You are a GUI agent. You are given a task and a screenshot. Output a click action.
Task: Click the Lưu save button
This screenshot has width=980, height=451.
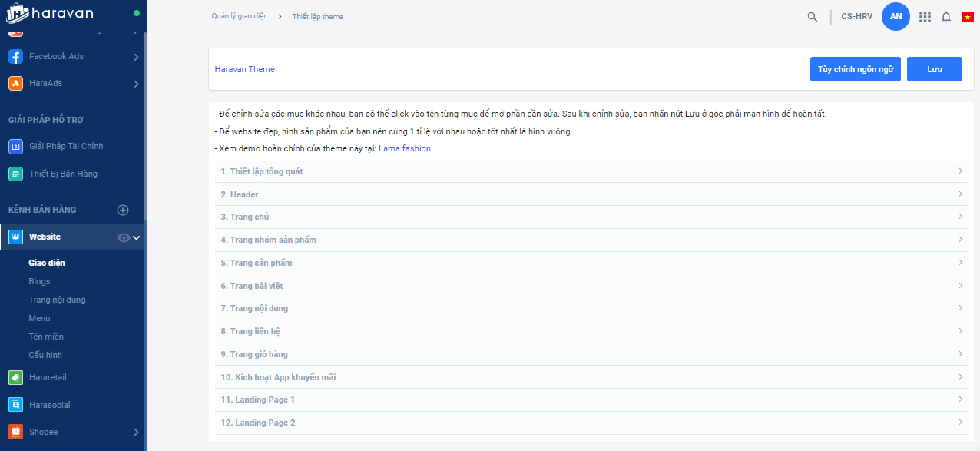[934, 69]
